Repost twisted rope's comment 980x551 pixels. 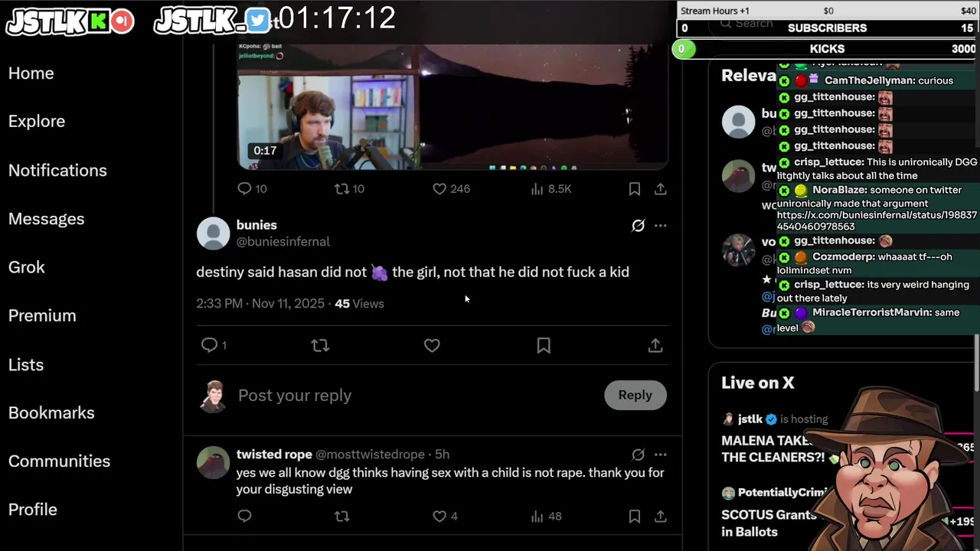pyautogui.click(x=341, y=517)
